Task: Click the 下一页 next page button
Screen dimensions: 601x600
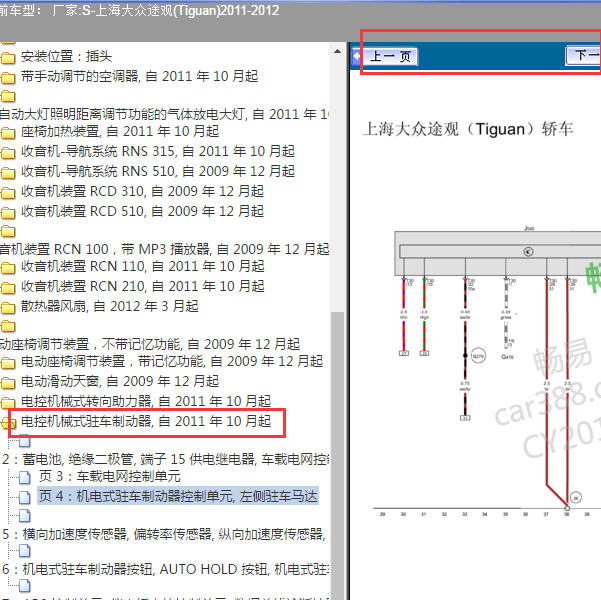Action: pyautogui.click(x=583, y=56)
